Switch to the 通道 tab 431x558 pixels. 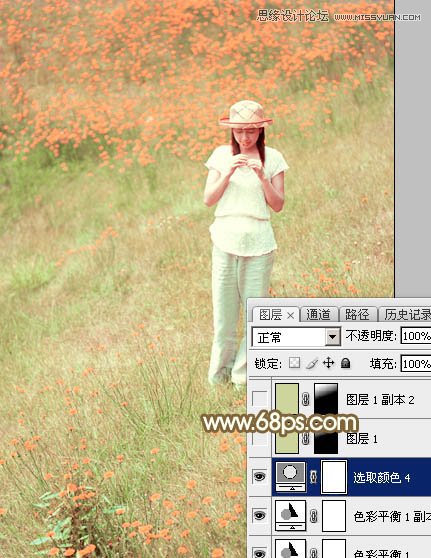318,315
